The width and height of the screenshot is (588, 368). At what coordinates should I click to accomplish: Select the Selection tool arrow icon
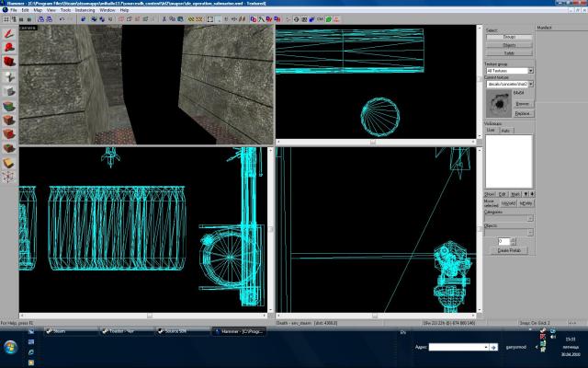tap(8, 32)
